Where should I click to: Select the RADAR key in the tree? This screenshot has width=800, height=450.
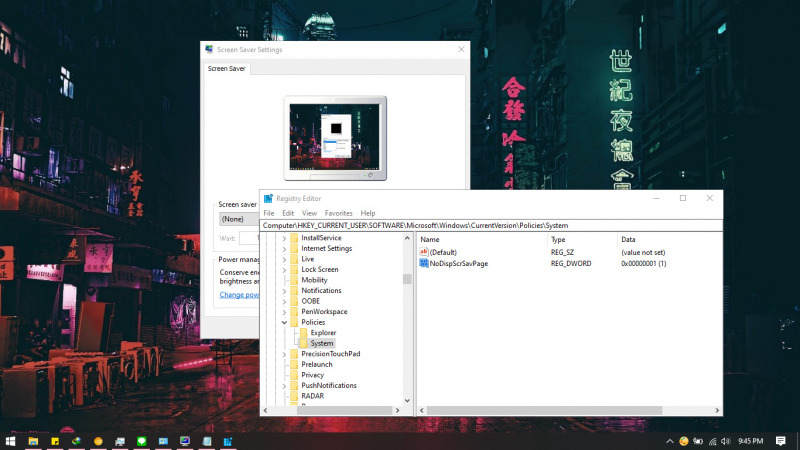click(312, 396)
